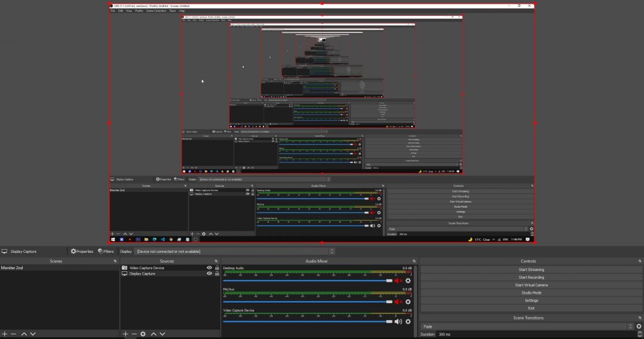644x339 pixels.
Task: Open Mic/Aux gear options in main mixer
Action: point(408,302)
